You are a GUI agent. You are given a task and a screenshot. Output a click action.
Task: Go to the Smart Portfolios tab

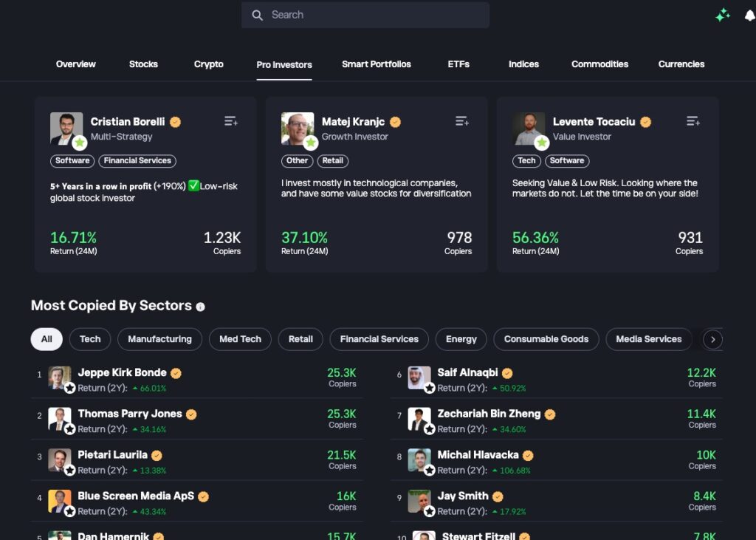[x=376, y=64]
